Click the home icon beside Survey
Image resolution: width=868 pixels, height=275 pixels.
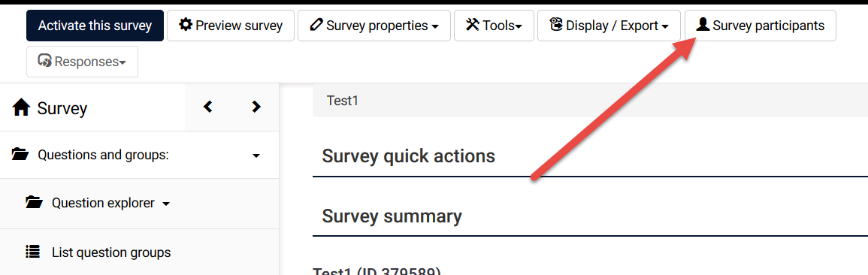[x=21, y=108]
